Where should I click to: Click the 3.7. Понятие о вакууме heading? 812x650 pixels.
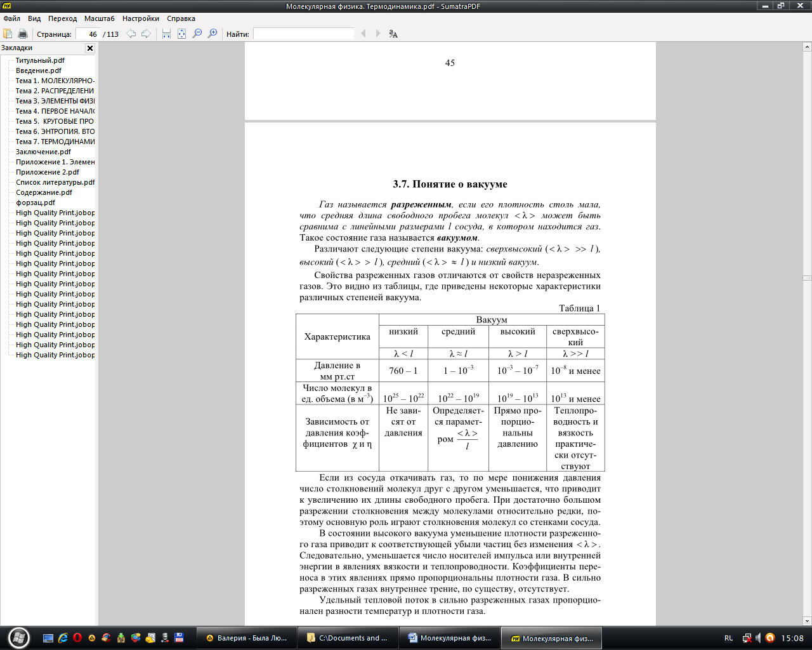click(x=450, y=184)
